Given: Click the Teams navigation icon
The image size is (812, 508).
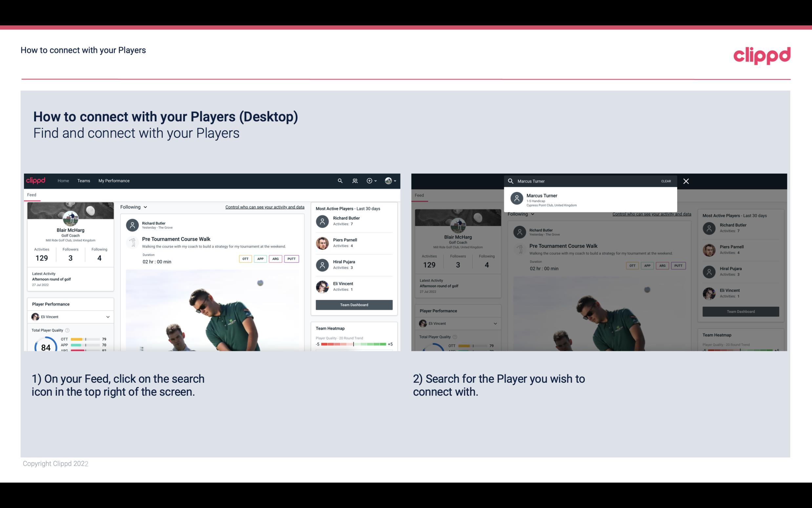Looking at the screenshot, I should [84, 180].
